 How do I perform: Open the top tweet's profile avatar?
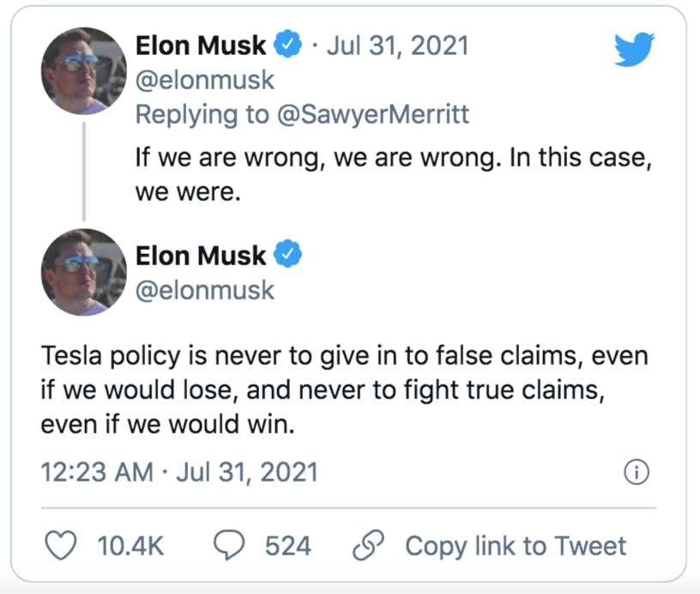(84, 71)
